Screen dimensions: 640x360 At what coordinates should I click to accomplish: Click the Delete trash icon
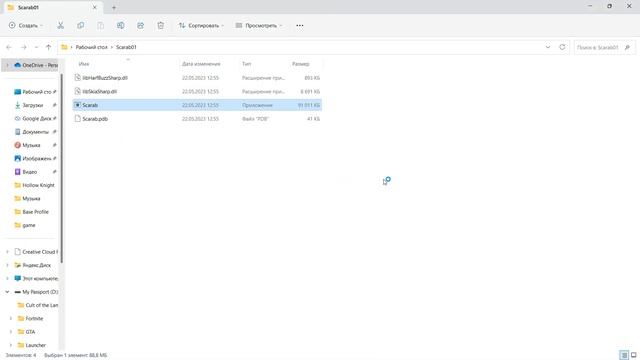(160, 25)
